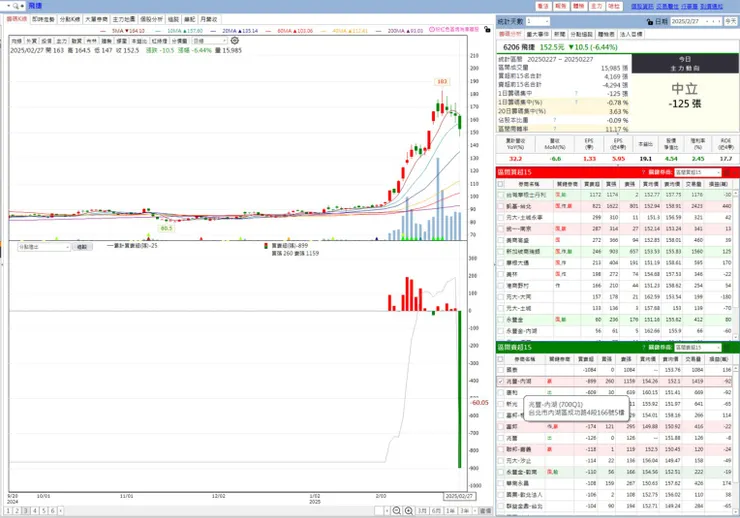Click the 6月 range button
This screenshot has width=740, height=518.
pos(437,510)
